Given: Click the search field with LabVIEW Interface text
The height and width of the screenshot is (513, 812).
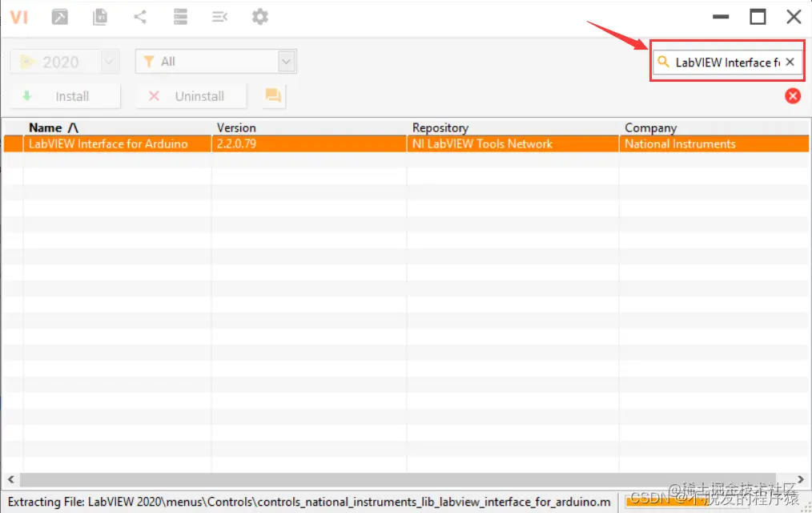Looking at the screenshot, I should click(726, 63).
